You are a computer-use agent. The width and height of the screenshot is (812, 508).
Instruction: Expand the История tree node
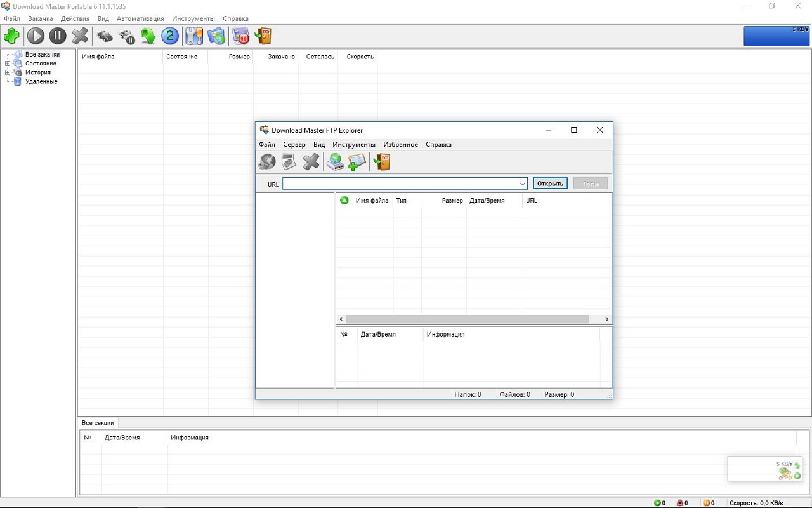point(8,72)
